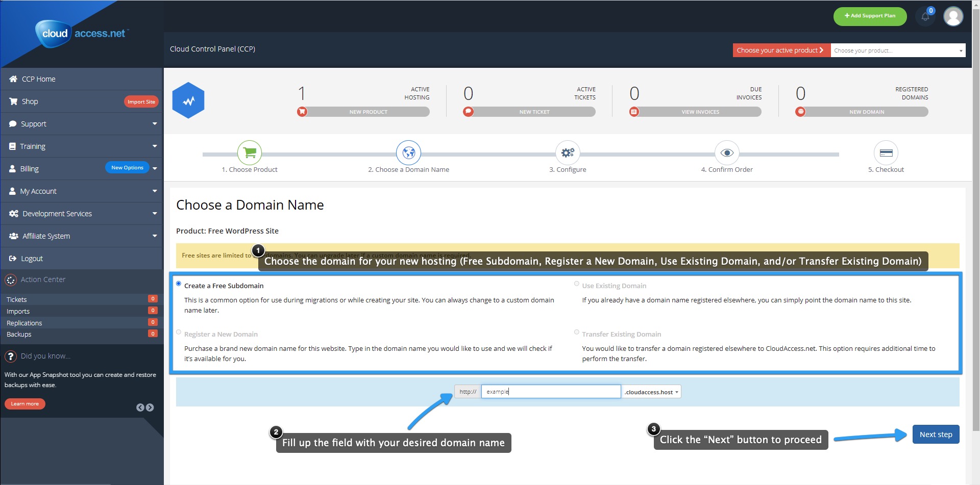
Task: Expand the My Account menu arrow
Action: pyautogui.click(x=155, y=191)
